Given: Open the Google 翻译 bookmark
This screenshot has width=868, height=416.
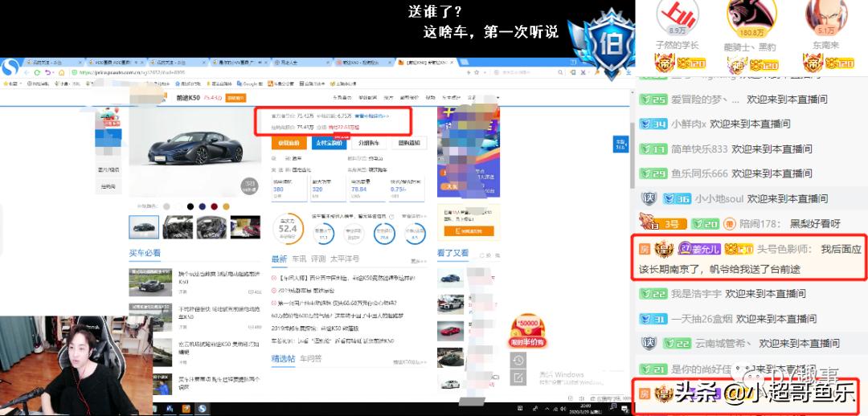Looking at the screenshot, I should coord(250,84).
